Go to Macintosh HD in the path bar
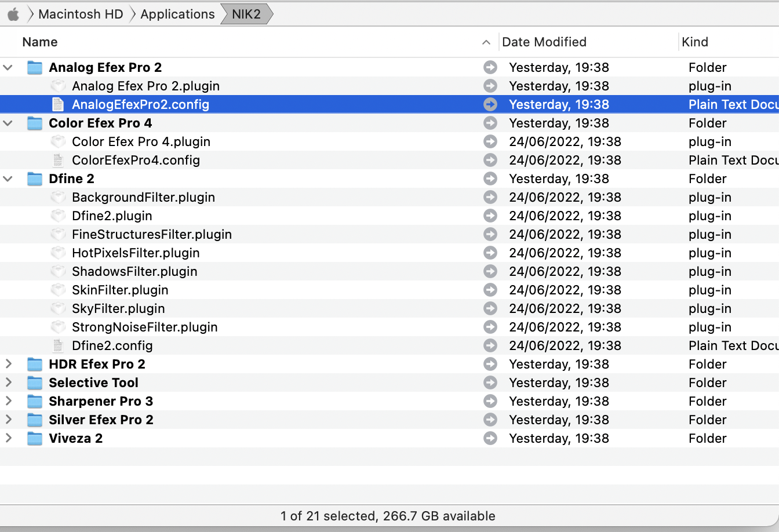The image size is (779, 532). [81, 14]
